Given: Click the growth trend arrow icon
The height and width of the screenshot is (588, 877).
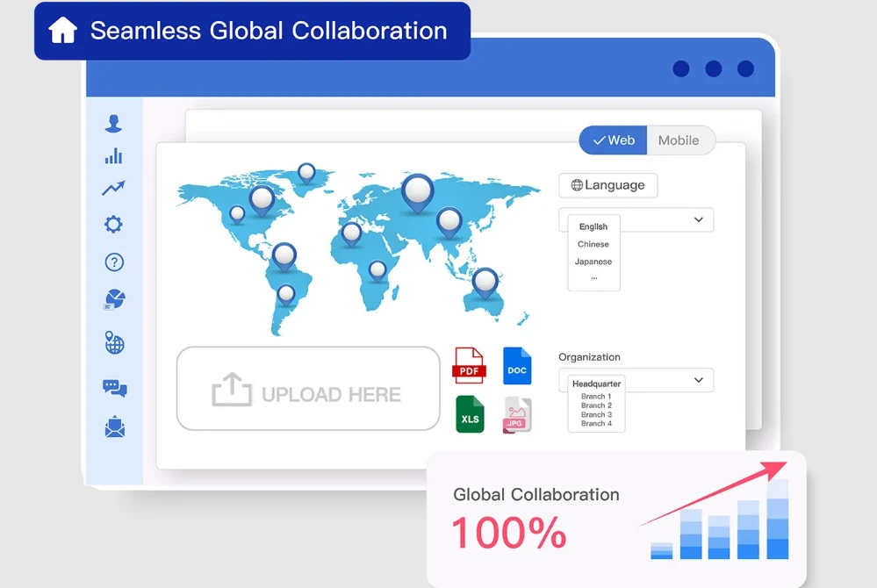Looking at the screenshot, I should (114, 188).
